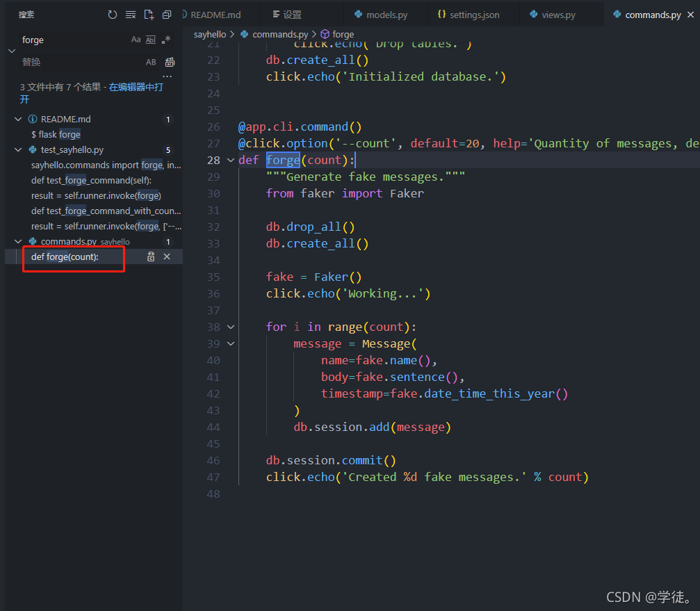Select the '$ flask forge' result

point(56,134)
